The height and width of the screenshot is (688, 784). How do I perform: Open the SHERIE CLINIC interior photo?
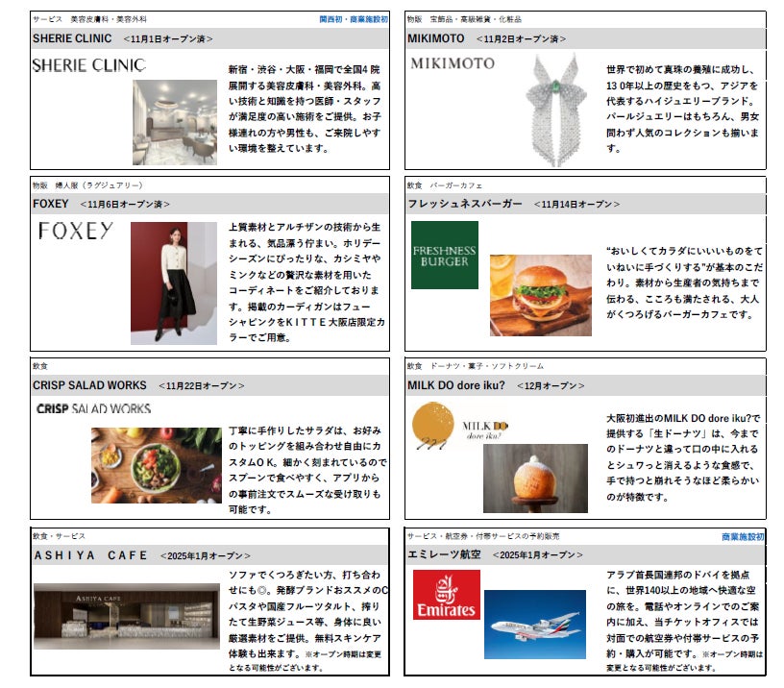[x=175, y=122]
